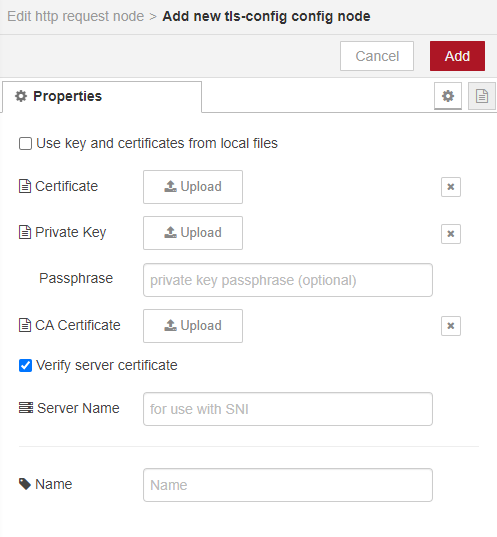Go back to Edit http request node breadcrumb
The width and height of the screenshot is (497, 537).
76,16
